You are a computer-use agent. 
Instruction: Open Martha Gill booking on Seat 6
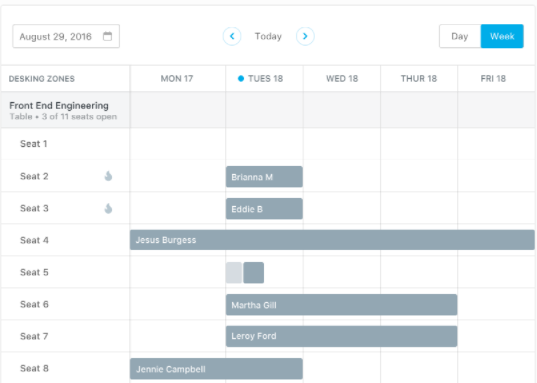pyautogui.click(x=341, y=305)
